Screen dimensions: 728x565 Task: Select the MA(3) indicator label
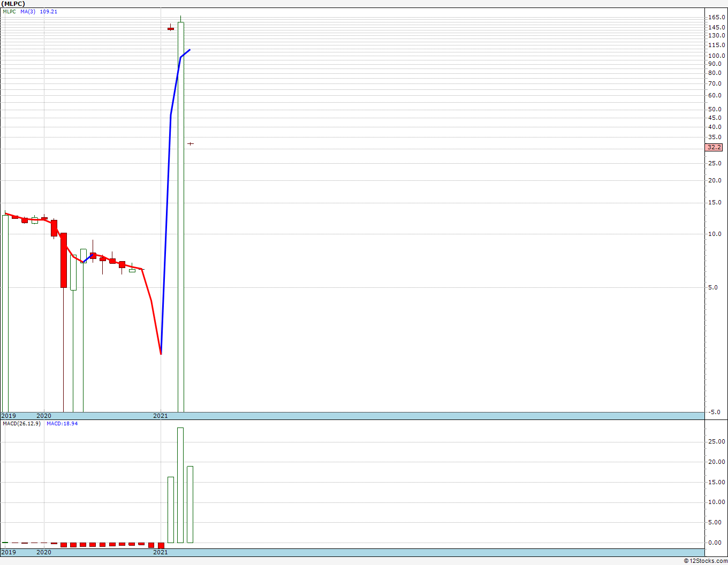pyautogui.click(x=28, y=11)
